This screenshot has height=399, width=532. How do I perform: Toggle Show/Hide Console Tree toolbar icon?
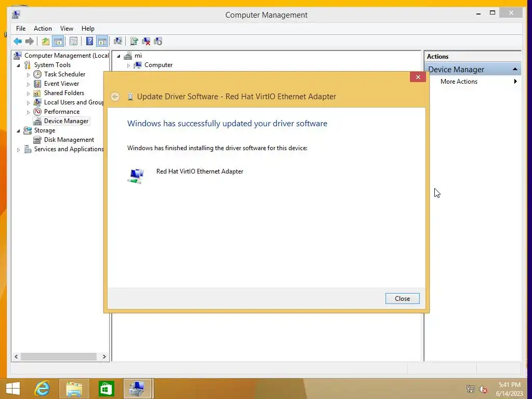(58, 42)
